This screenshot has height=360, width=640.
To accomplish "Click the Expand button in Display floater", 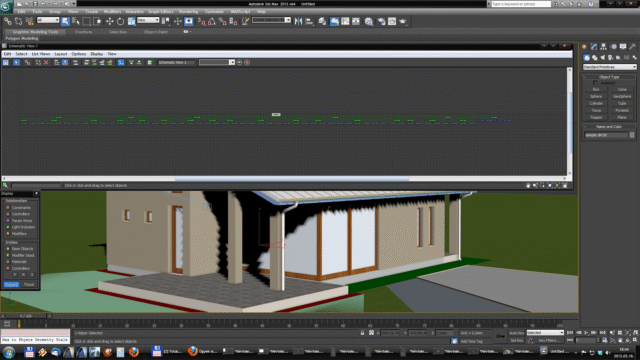I will click(x=11, y=284).
